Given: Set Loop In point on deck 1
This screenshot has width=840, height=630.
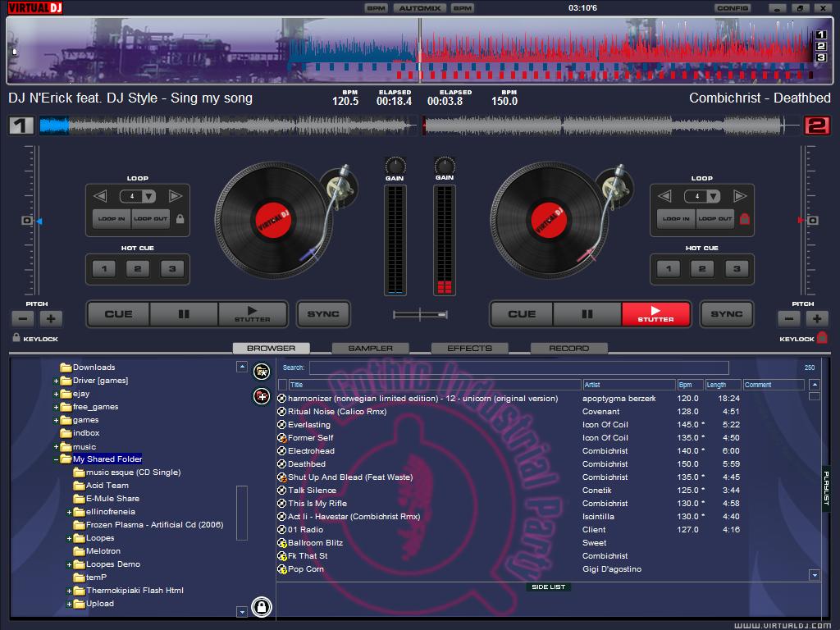Looking at the screenshot, I should coord(112,218).
